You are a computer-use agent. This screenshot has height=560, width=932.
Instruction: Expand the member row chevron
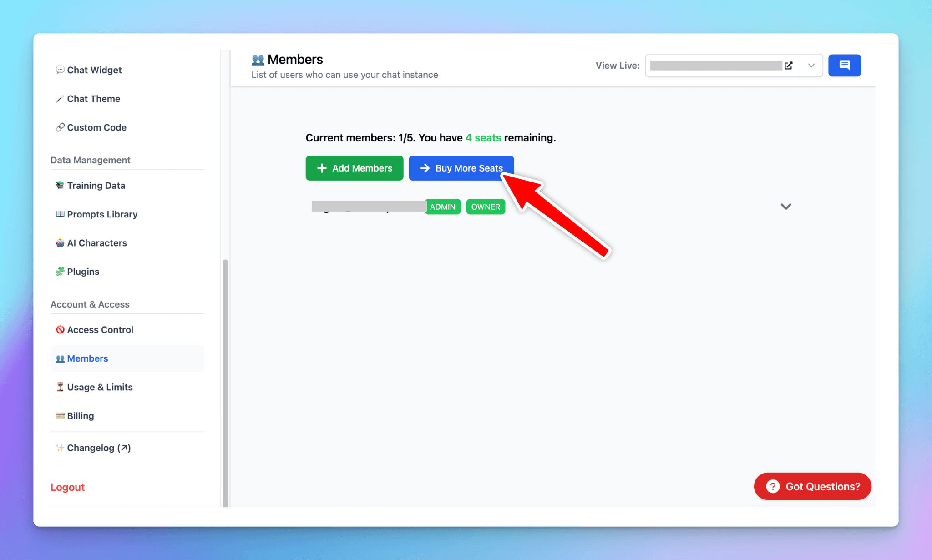click(785, 207)
